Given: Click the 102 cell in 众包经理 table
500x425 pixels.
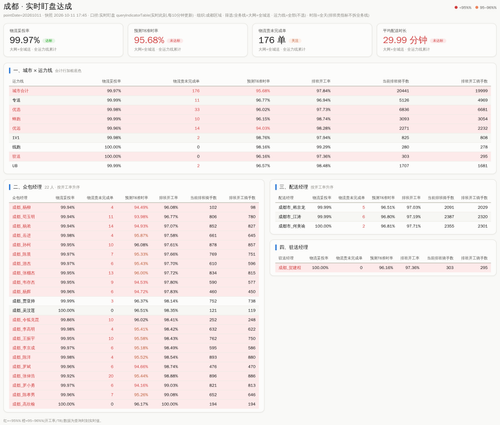Looking at the screenshot, I should coord(213,207).
